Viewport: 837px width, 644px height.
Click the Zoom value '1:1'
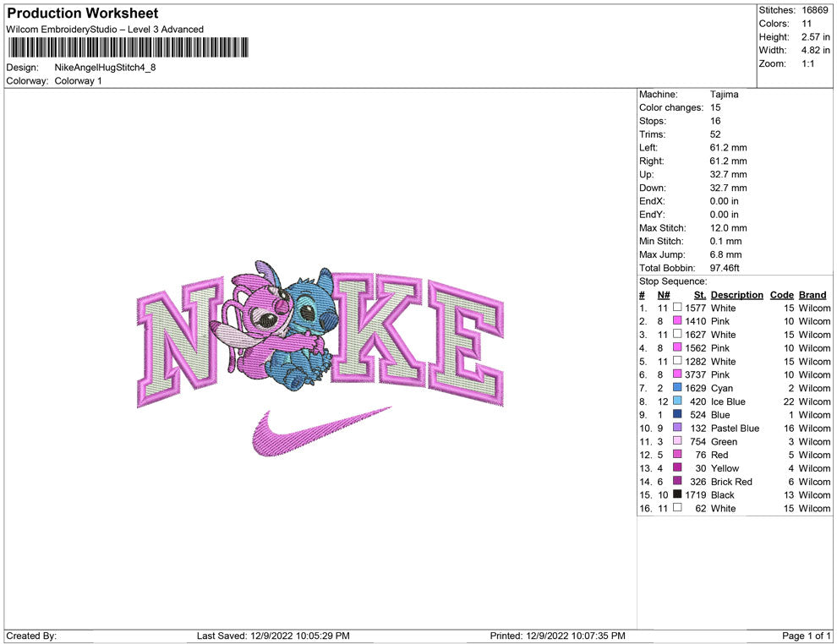[808, 63]
